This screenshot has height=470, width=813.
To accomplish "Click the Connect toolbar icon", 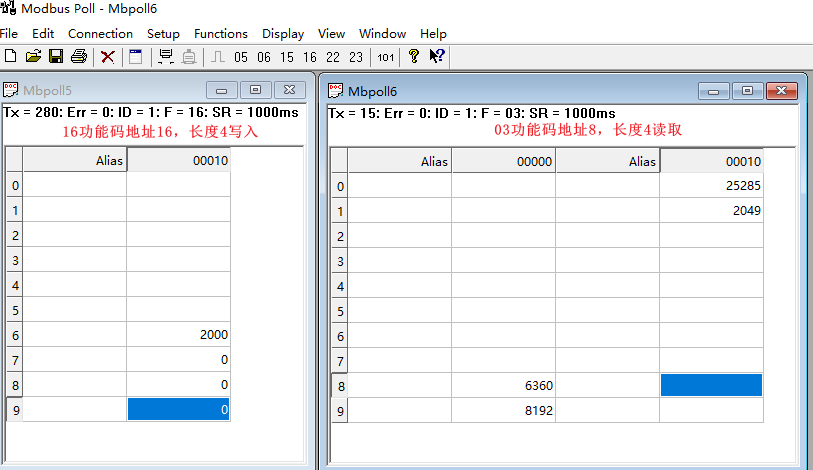I will pyautogui.click(x=166, y=57).
